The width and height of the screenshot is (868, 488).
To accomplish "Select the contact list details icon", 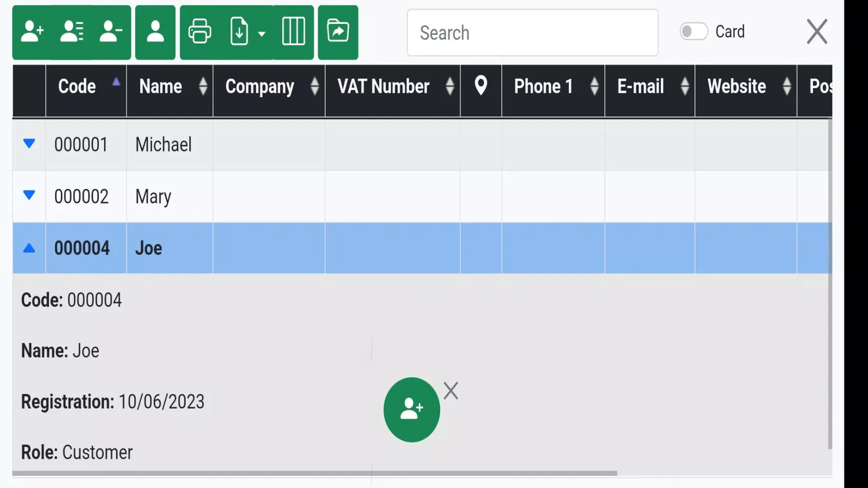I will [71, 32].
